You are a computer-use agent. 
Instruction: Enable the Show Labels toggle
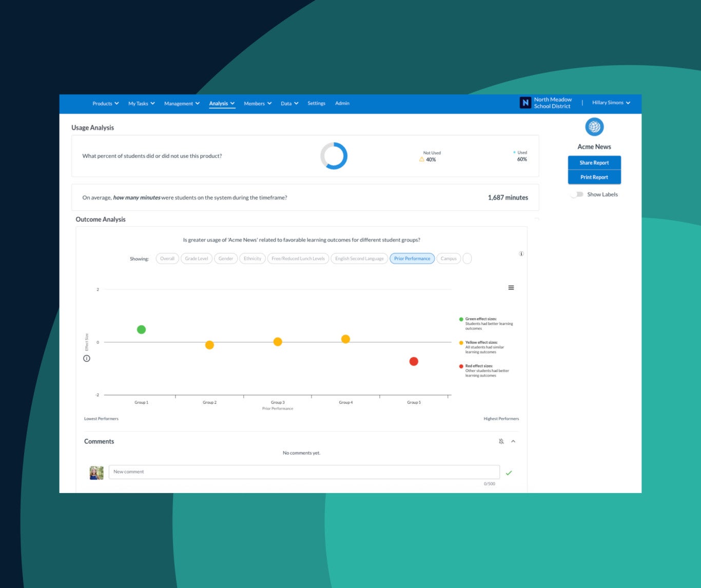click(x=577, y=194)
